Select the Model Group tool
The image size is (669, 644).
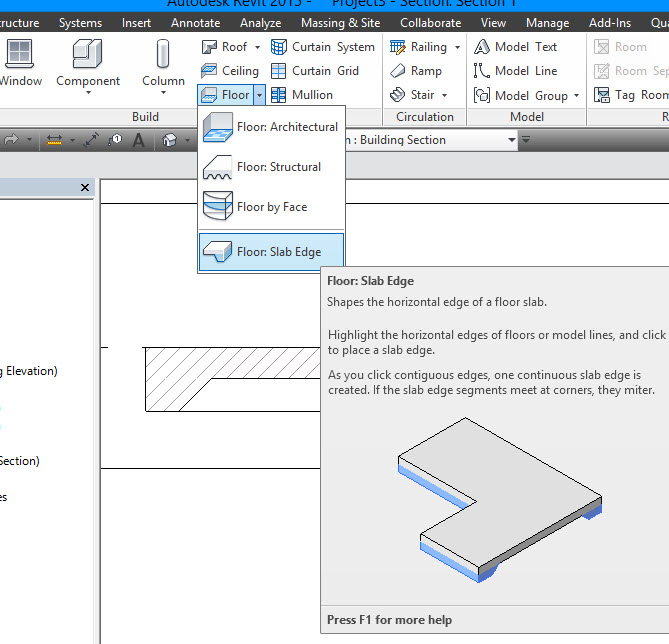tap(521, 95)
